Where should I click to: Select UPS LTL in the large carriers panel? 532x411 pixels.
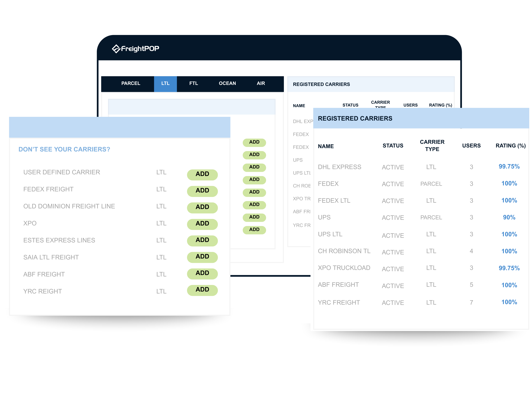pos(330,234)
